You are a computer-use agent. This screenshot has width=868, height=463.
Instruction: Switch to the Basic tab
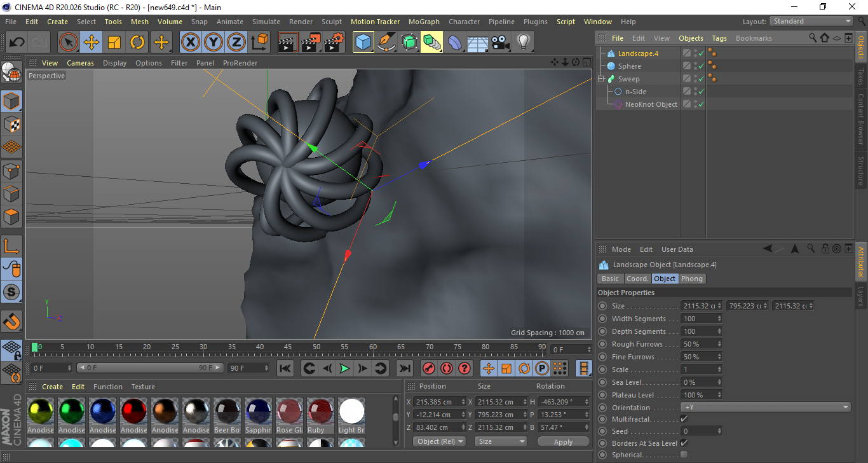point(610,279)
